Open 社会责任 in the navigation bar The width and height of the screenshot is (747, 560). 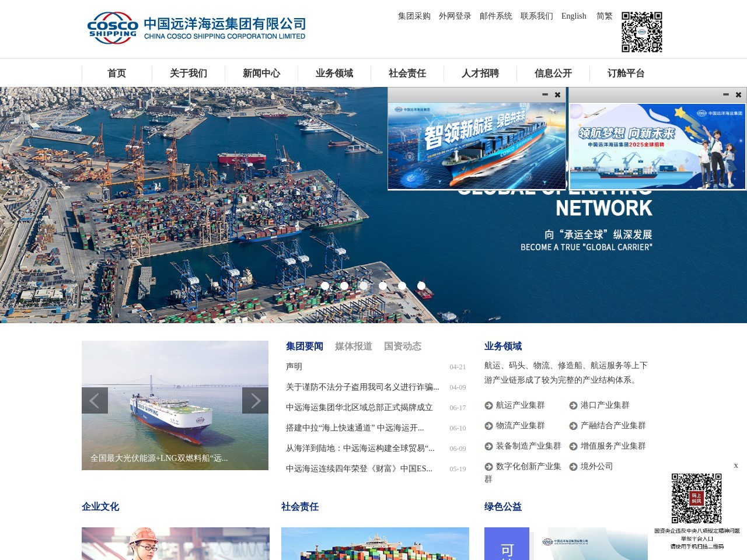(407, 73)
